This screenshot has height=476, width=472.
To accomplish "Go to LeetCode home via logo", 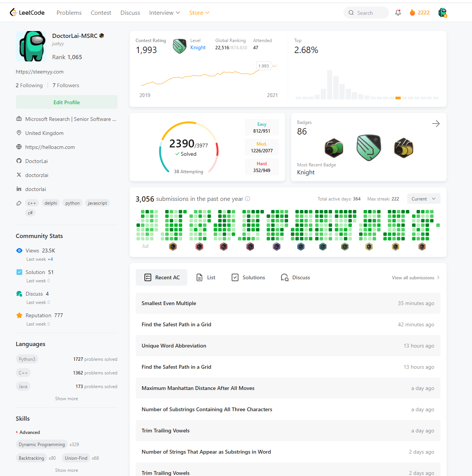I will click(x=27, y=13).
